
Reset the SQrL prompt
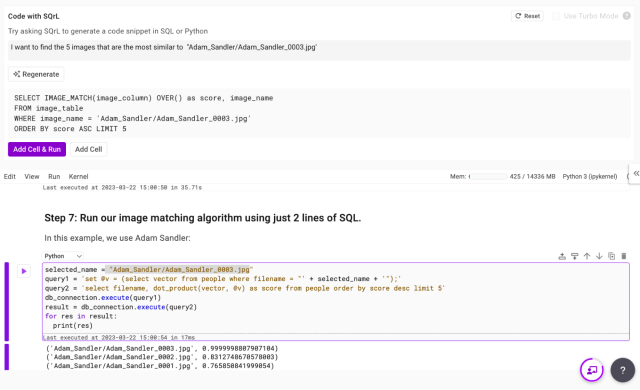[527, 16]
